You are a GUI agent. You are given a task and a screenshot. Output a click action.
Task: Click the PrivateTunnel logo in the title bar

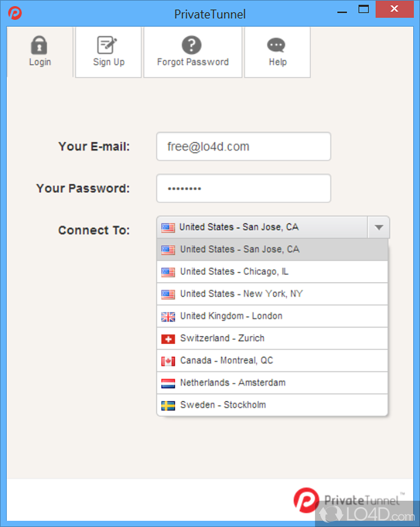pos(15,13)
